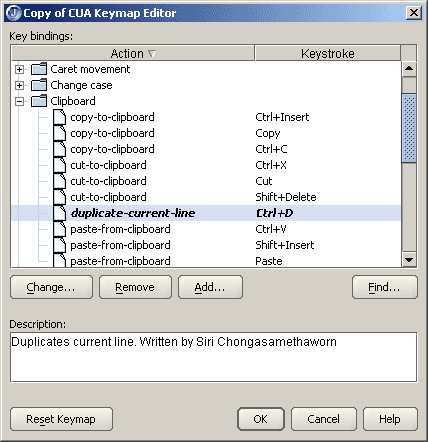Click the vertical scrollbar down arrow

tap(409, 260)
